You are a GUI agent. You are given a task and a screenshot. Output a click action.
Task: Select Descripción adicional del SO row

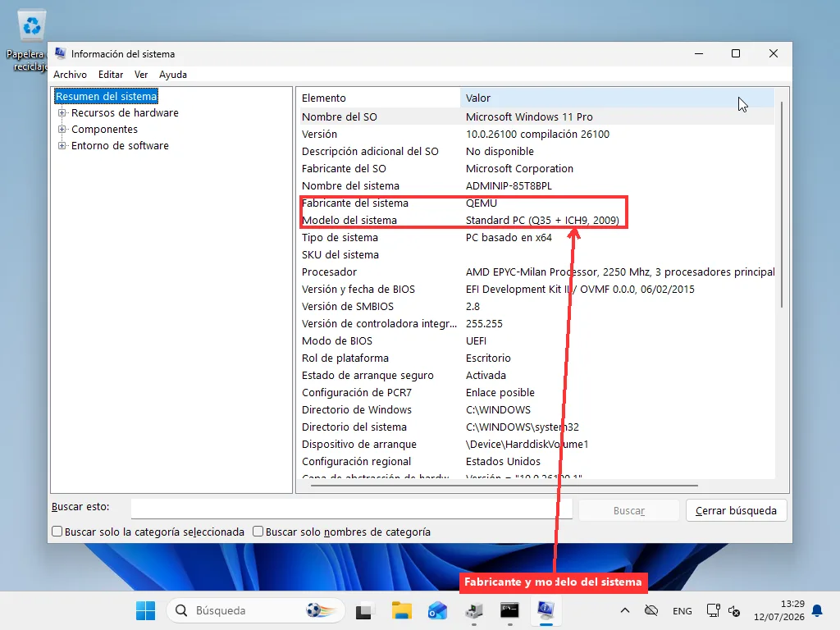point(536,152)
